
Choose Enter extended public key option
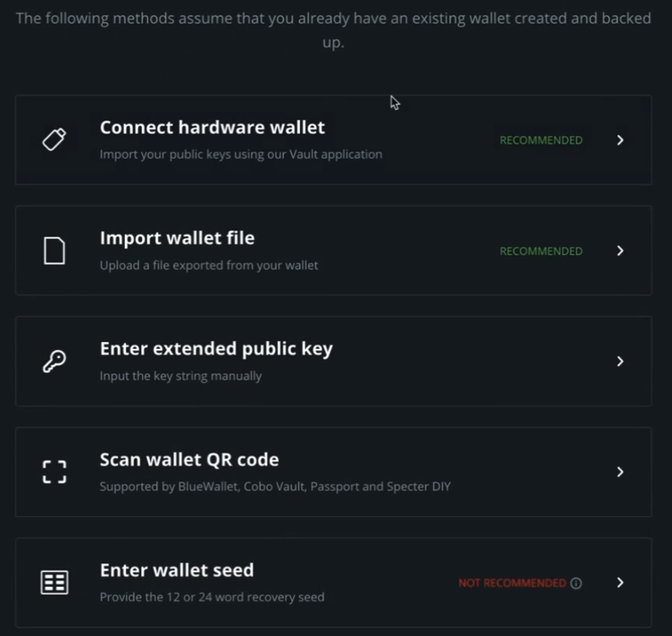pos(216,349)
